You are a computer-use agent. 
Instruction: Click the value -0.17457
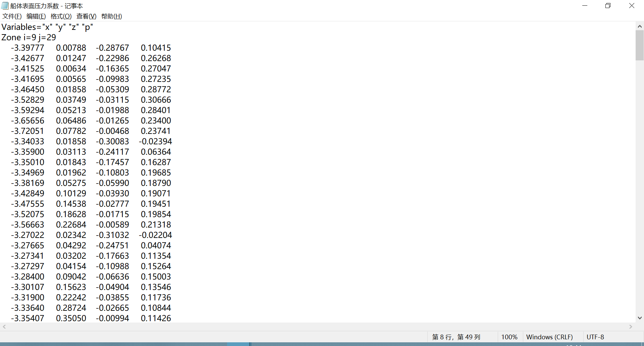(112, 162)
